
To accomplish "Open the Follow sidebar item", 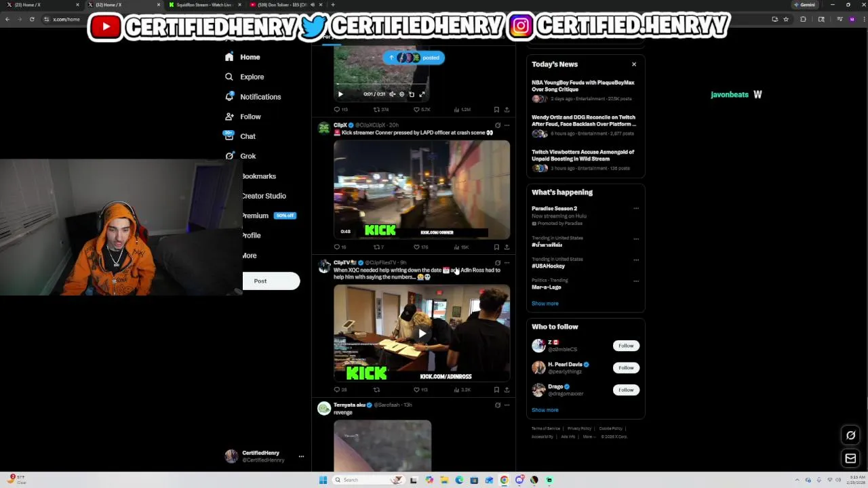I will coord(243,117).
